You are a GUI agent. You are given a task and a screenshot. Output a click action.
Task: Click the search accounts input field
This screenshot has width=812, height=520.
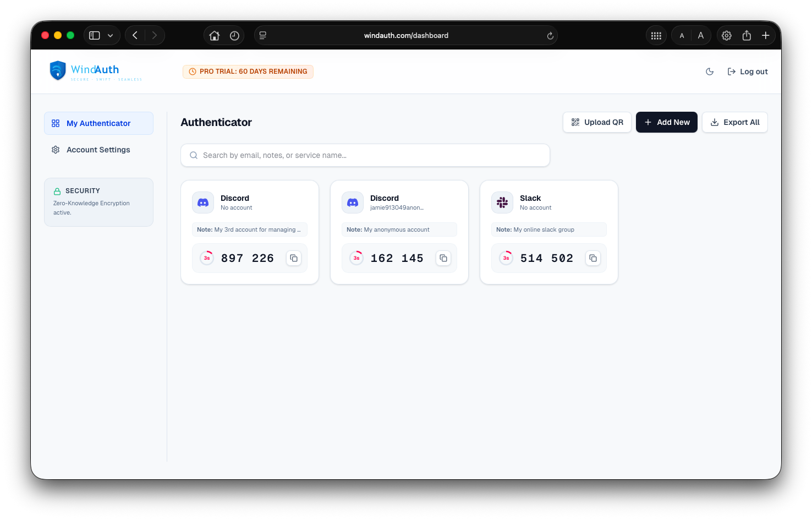click(365, 155)
